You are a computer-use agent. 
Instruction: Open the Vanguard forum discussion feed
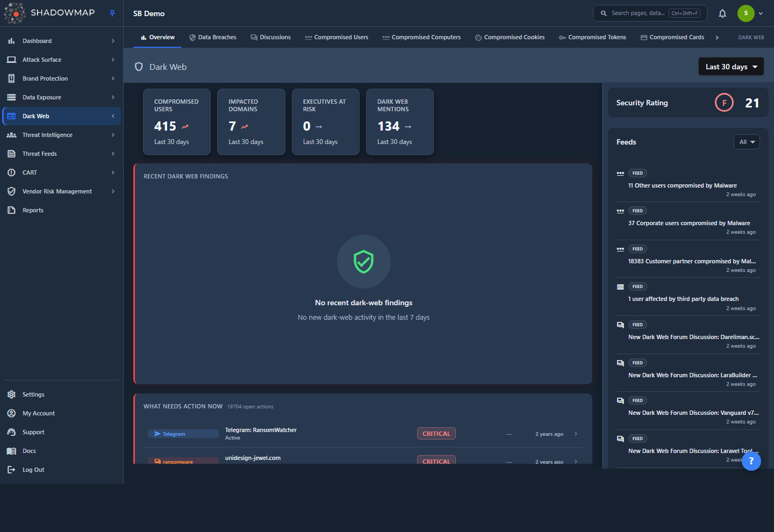click(x=688, y=412)
